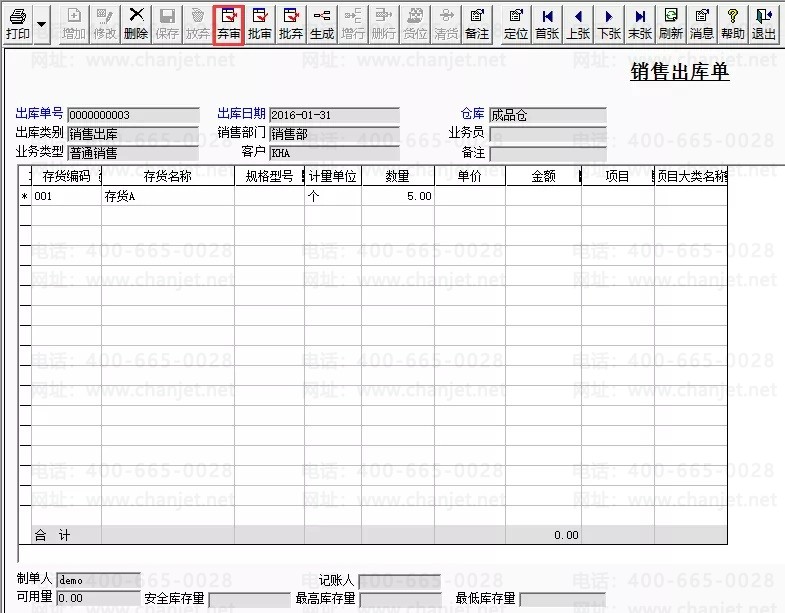The height and width of the screenshot is (613, 785).
Task: Open the 备注 remarks toolbar icon
Action: [477, 24]
